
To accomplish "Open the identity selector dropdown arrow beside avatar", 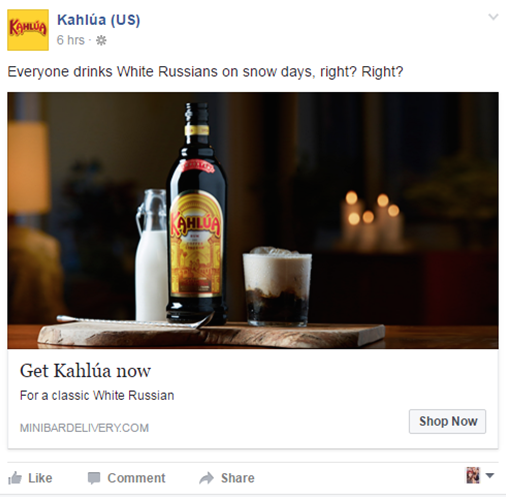I will (x=490, y=475).
